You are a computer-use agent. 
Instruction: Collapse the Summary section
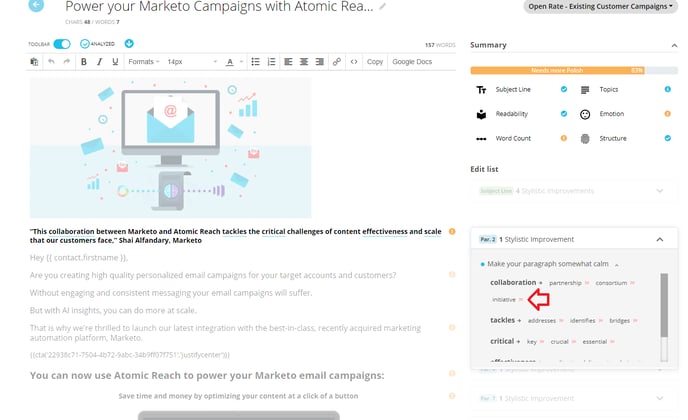tap(674, 45)
